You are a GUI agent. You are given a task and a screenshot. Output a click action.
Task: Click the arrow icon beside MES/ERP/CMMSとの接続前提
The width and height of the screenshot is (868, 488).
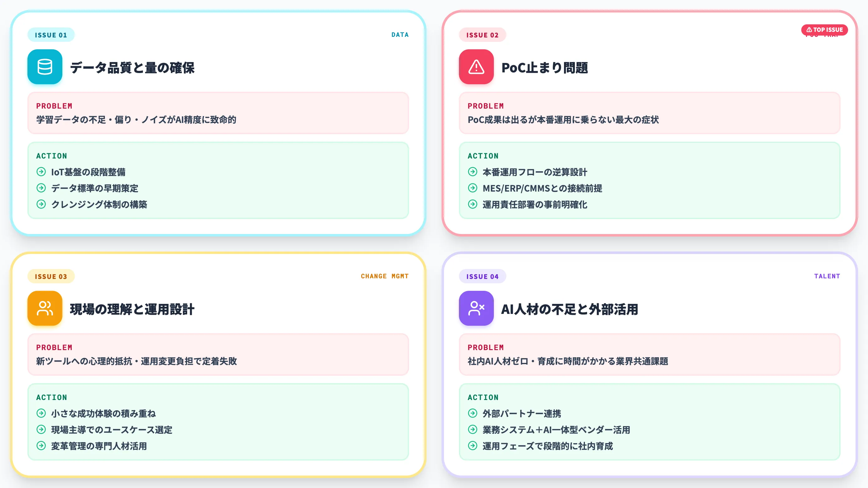pyautogui.click(x=472, y=188)
